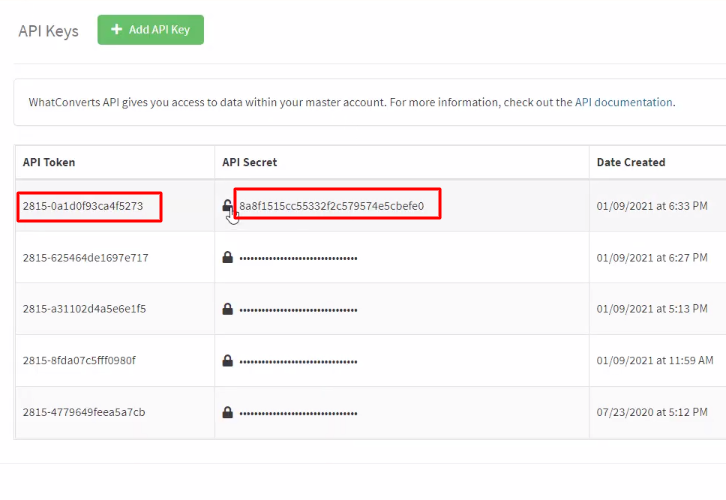Click the masked secret dots for 2815-a31102d4a5e6e1f5

[298, 310]
